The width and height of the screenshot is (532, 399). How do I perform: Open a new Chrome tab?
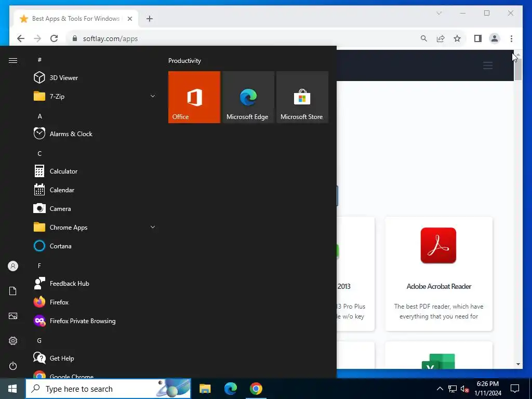150,19
